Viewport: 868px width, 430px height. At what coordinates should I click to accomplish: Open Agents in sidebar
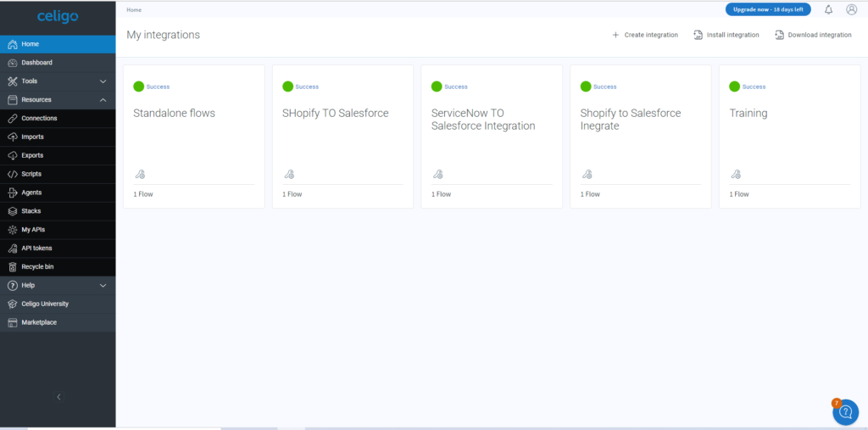(58, 193)
